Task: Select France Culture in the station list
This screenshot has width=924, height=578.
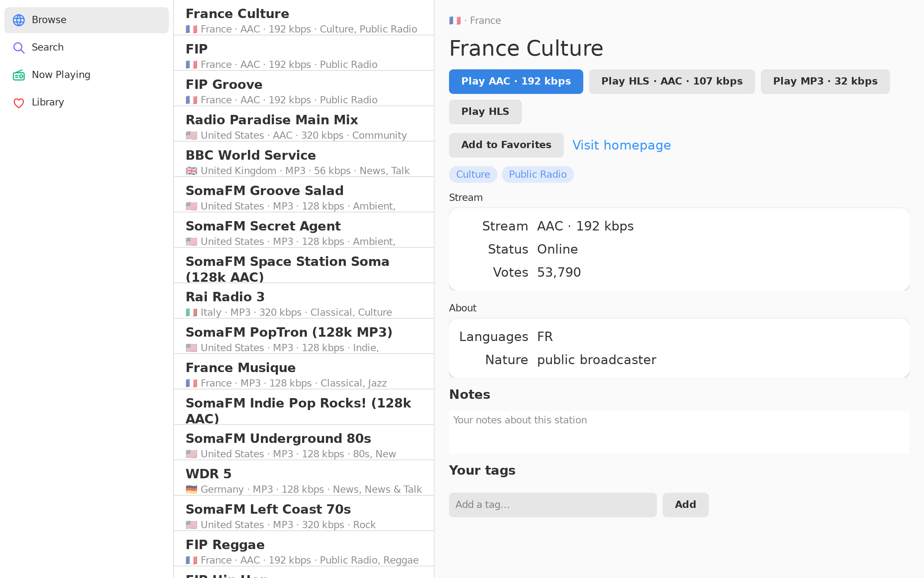Action: click(304, 18)
